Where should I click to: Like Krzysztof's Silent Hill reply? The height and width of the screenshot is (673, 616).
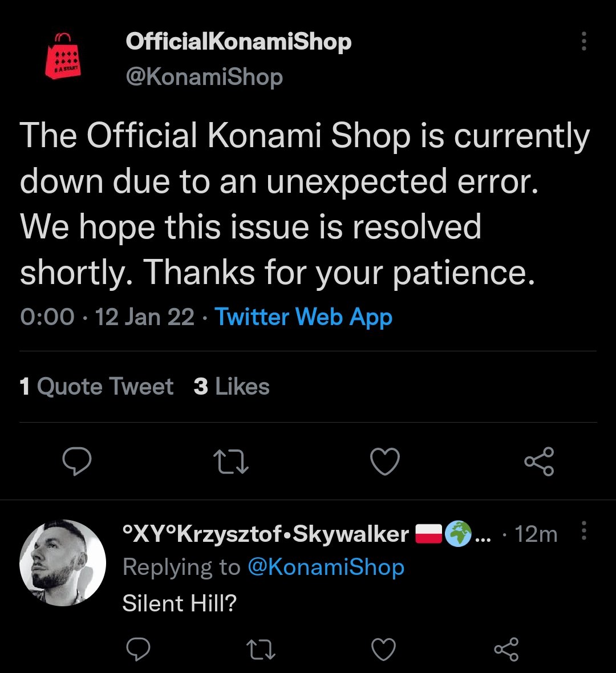tap(383, 648)
